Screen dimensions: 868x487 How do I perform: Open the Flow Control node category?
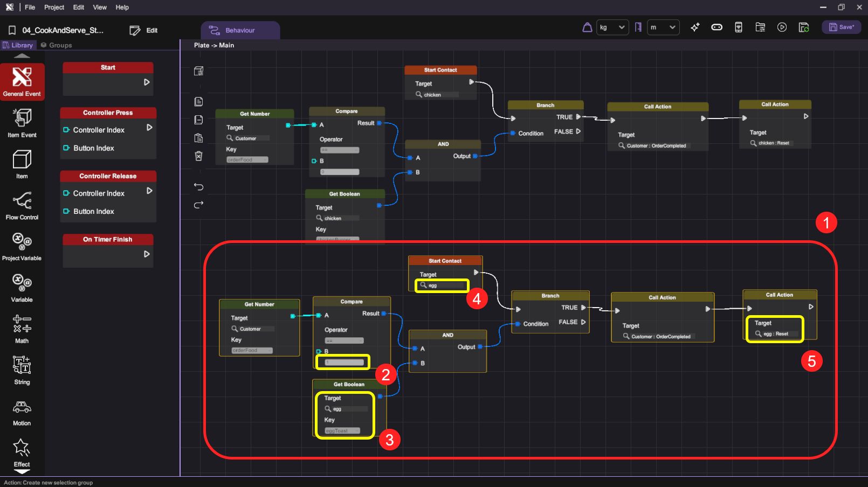click(22, 205)
